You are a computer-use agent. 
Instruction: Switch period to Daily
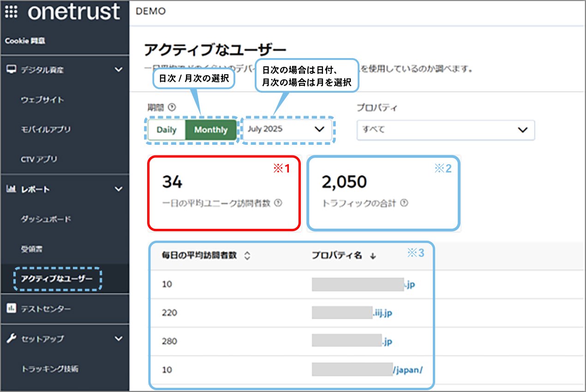coord(167,130)
